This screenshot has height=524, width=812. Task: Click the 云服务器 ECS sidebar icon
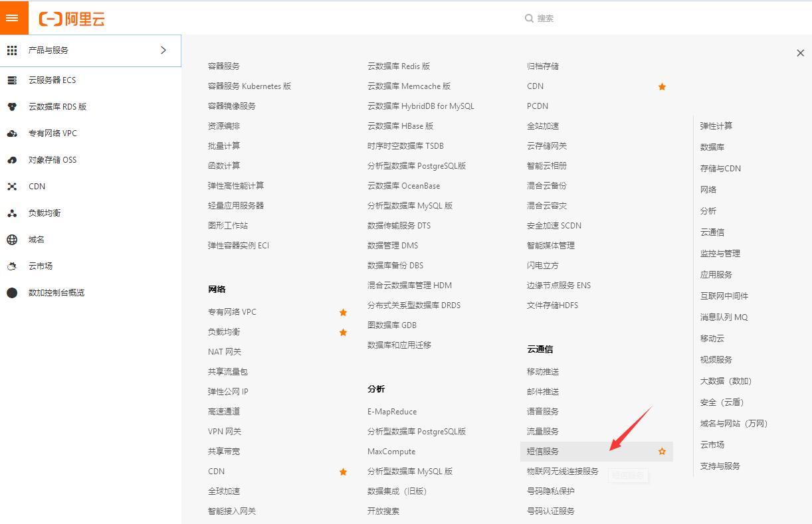(x=12, y=80)
